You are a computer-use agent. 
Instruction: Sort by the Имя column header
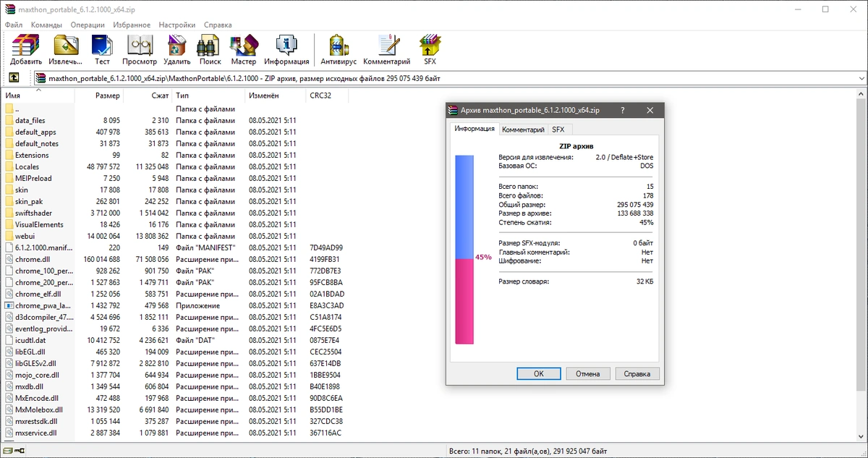(x=38, y=96)
